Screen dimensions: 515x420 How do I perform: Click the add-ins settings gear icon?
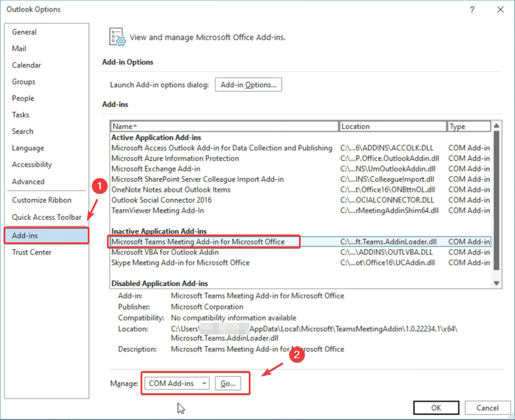click(117, 37)
